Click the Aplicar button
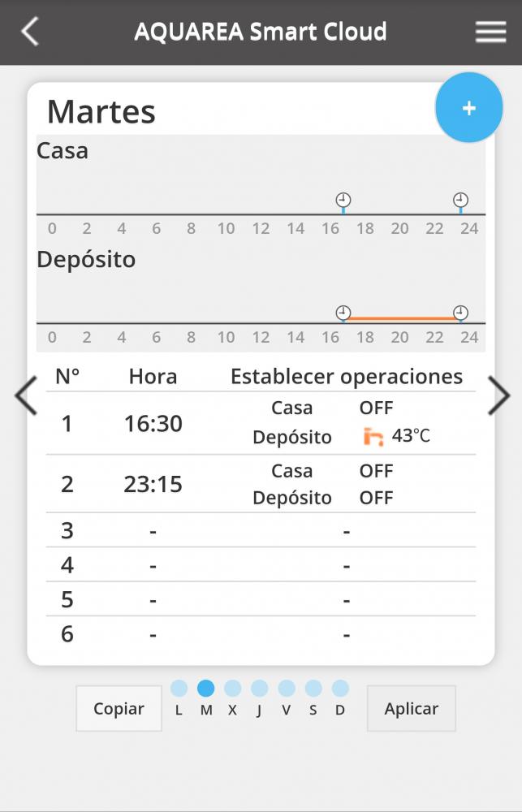The image size is (522, 812). [x=411, y=708]
